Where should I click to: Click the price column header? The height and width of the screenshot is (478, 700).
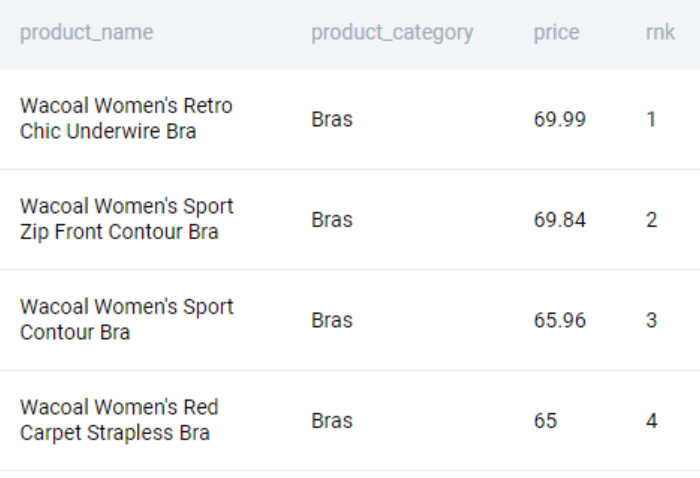556,32
